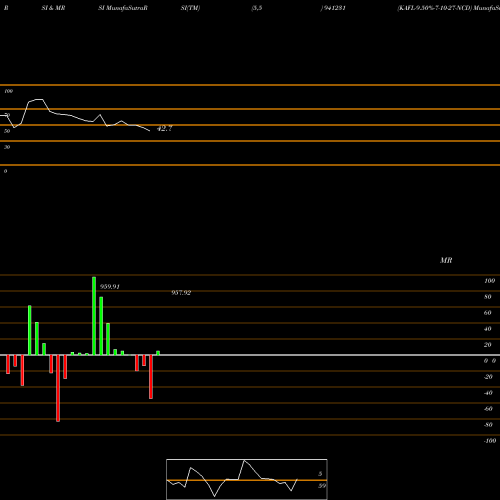This screenshot has width=500, height=500.
Task: Click the RSI value label 42.7
Action: [x=164, y=129]
